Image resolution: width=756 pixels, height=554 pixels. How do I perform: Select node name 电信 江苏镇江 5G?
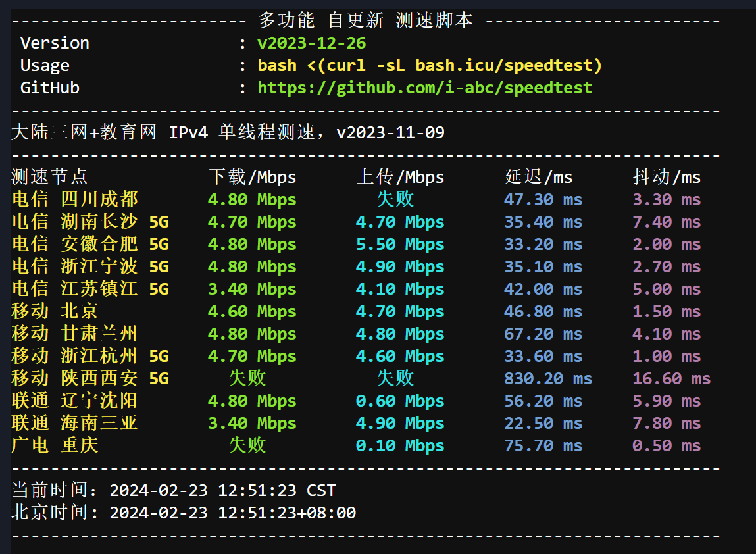90,289
